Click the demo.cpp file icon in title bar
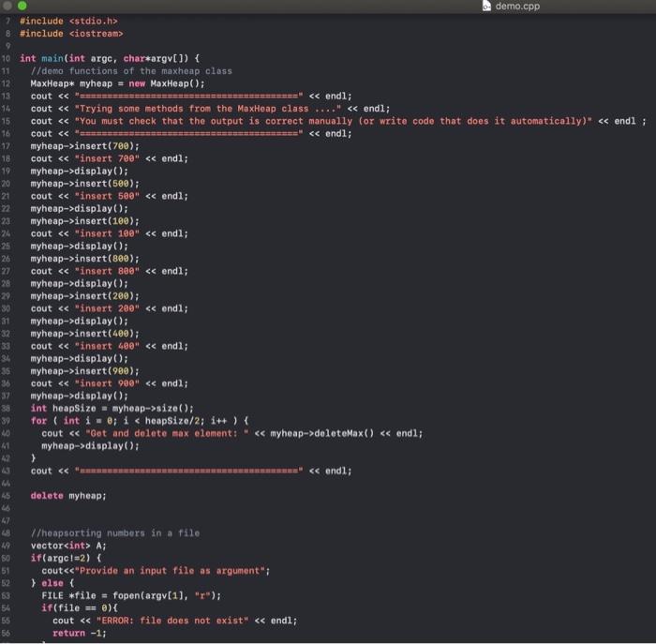The image size is (656, 644). (486, 6)
